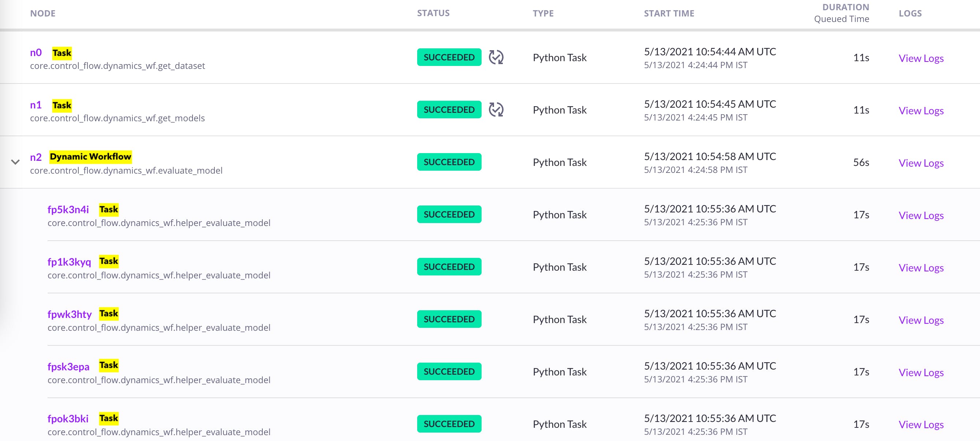Click the Dynamic Workflow label tag

[90, 156]
